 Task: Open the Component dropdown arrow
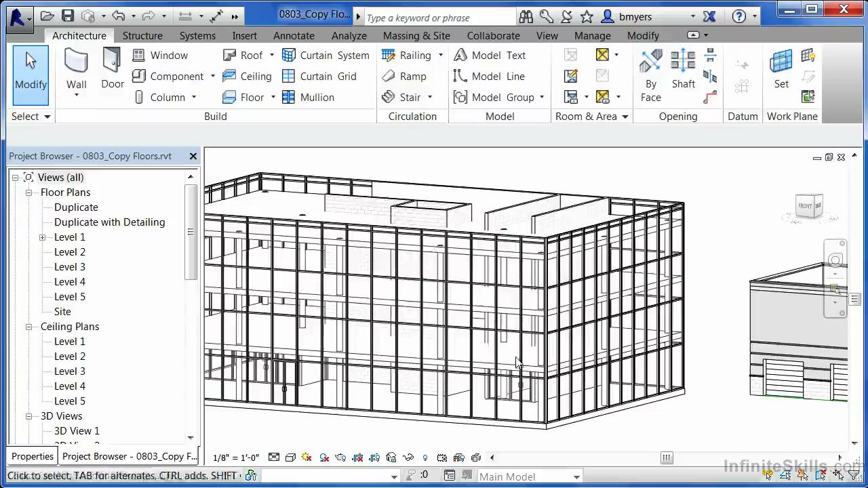coord(212,77)
